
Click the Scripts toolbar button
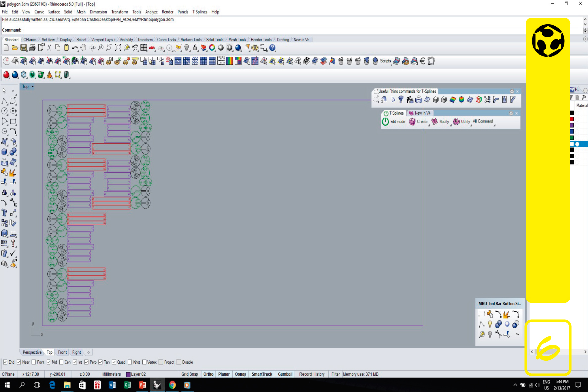[385, 61]
